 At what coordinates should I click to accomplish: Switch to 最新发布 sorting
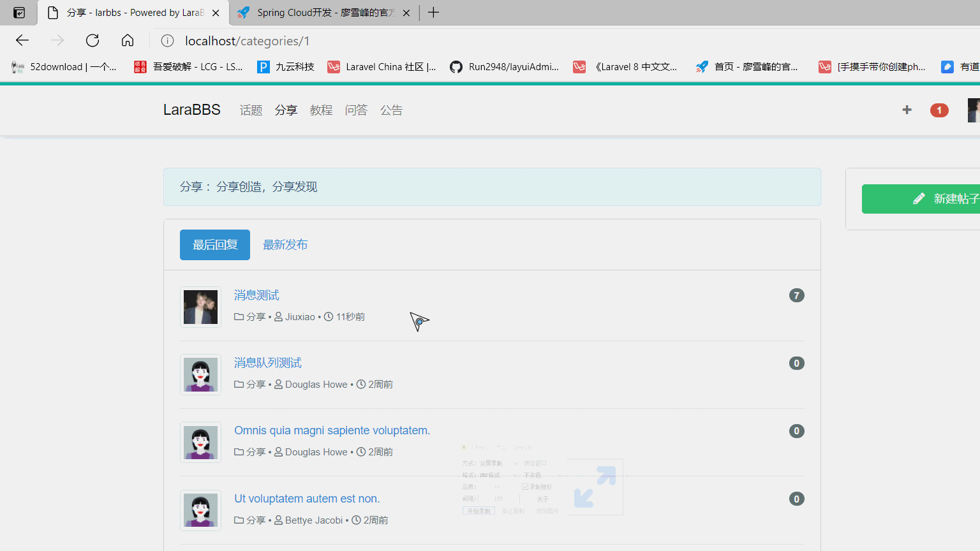[285, 245]
